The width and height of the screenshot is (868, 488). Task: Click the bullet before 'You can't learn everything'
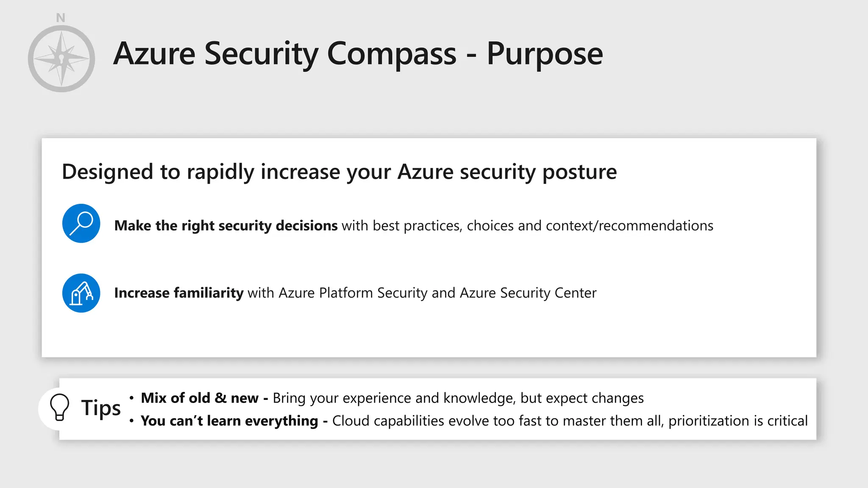pos(132,421)
